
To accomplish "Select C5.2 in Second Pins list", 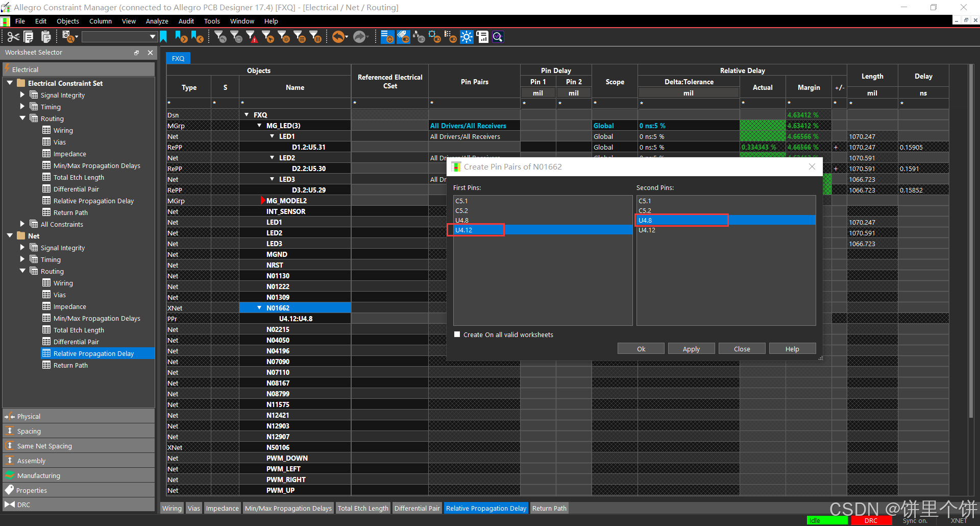I will pyautogui.click(x=726, y=210).
